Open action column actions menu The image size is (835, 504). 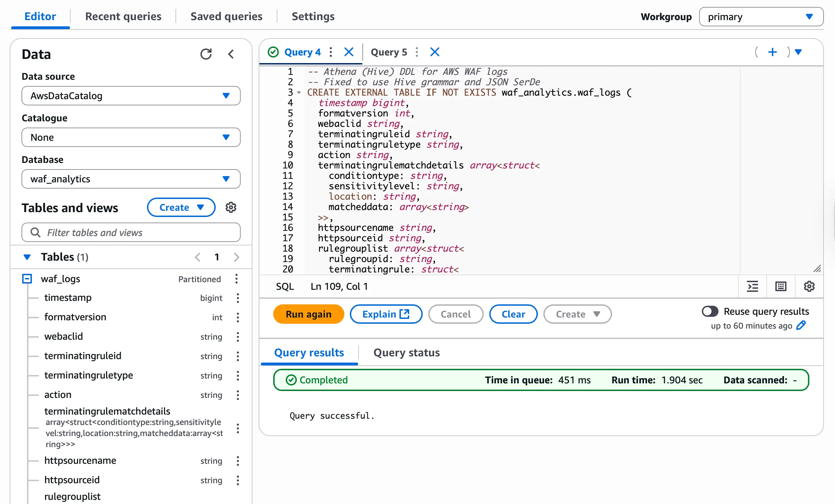click(238, 395)
